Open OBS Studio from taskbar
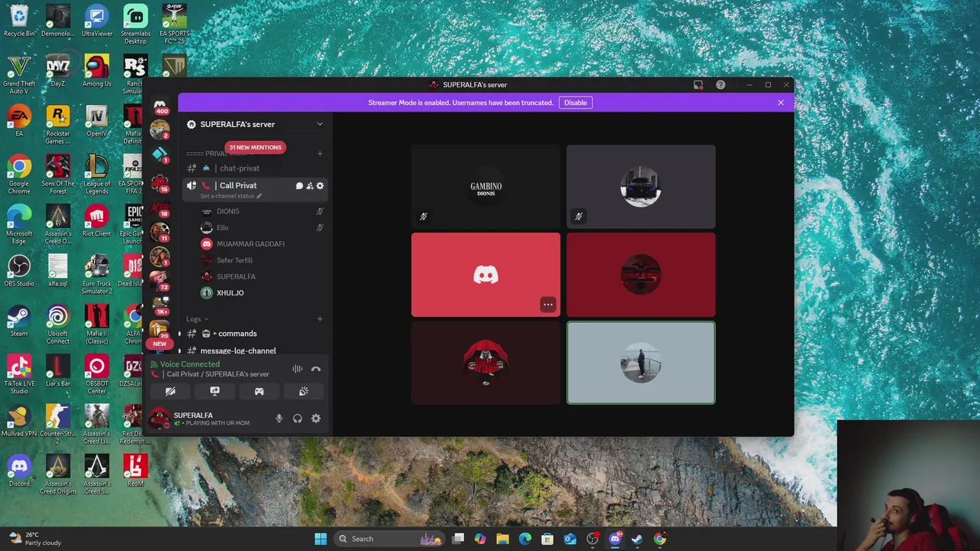 (593, 539)
